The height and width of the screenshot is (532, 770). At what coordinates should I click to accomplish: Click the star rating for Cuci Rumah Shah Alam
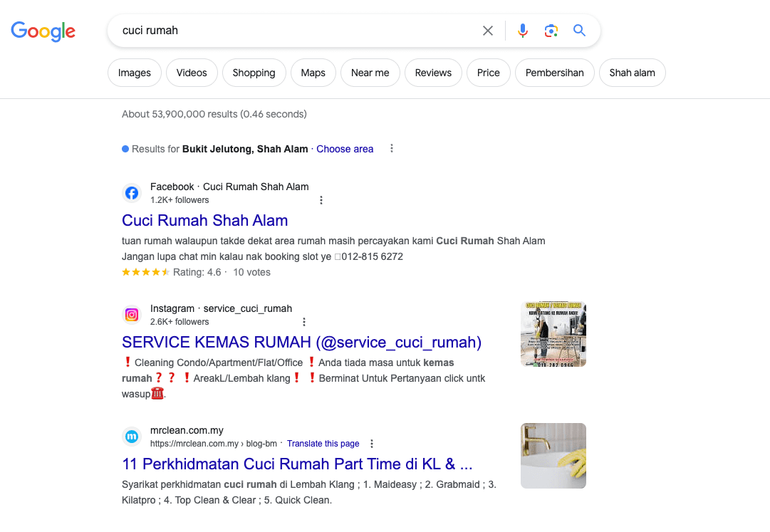146,272
